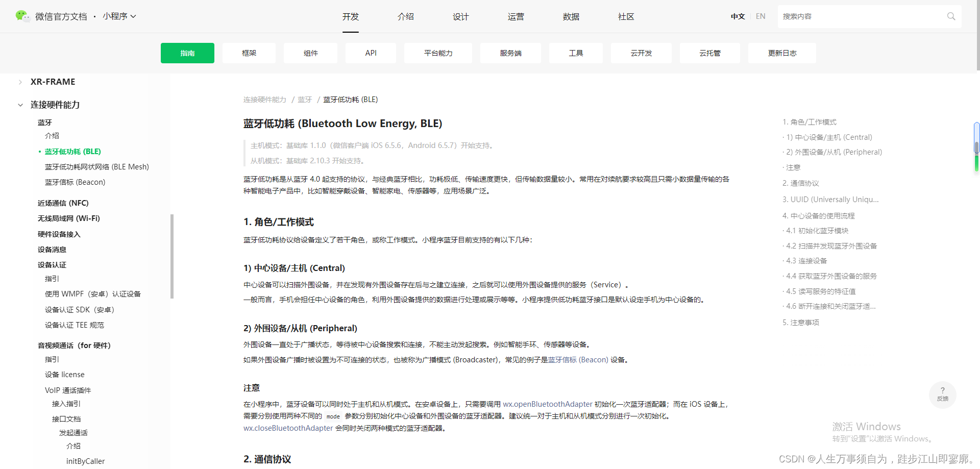The height and width of the screenshot is (469, 980).
Task: Click breadcrumb 蓝牙 link
Action: tap(305, 100)
